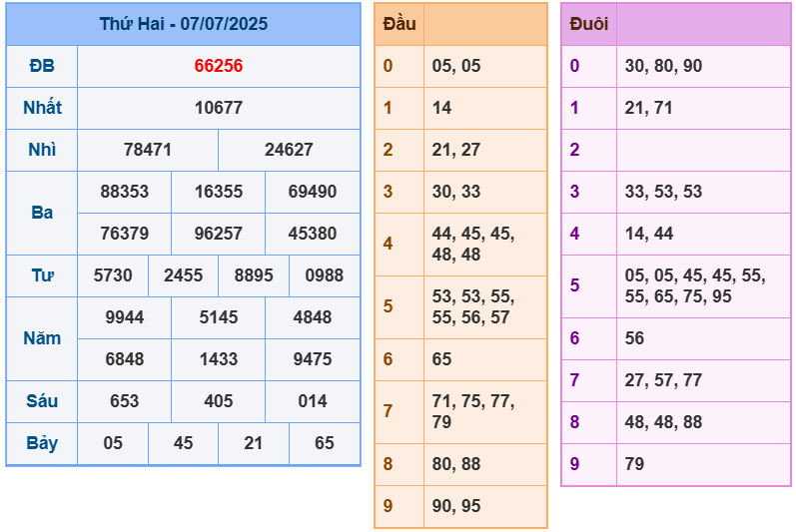Select the ĐB row label

pyautogui.click(x=42, y=66)
